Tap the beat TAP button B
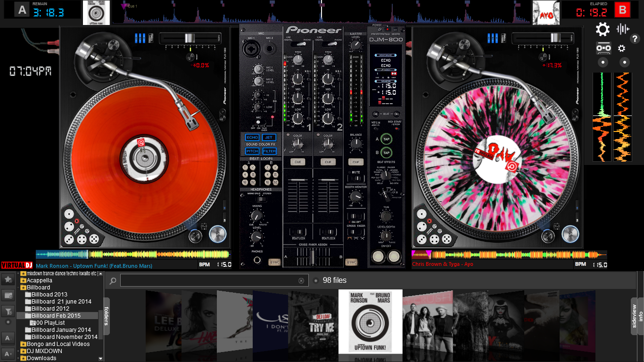This screenshot has height=362, width=644. click(x=386, y=153)
